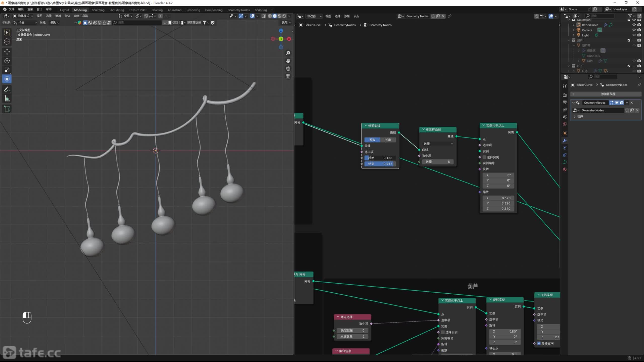Viewport: 644px width, 362px height.
Task: Select the 长度 mode button in 修剪曲线
Action: point(388,140)
